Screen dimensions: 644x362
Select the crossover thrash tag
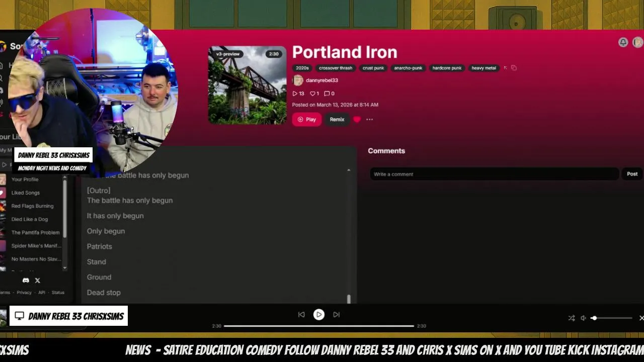pos(336,68)
